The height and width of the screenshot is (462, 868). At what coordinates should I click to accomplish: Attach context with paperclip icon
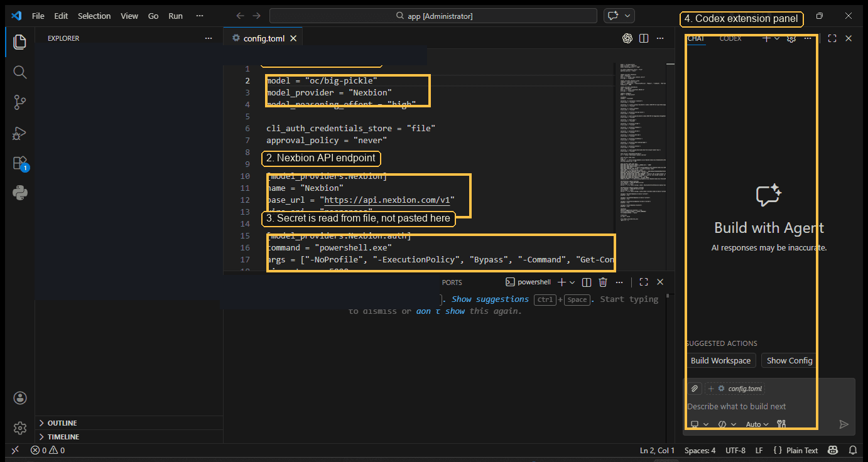point(695,389)
